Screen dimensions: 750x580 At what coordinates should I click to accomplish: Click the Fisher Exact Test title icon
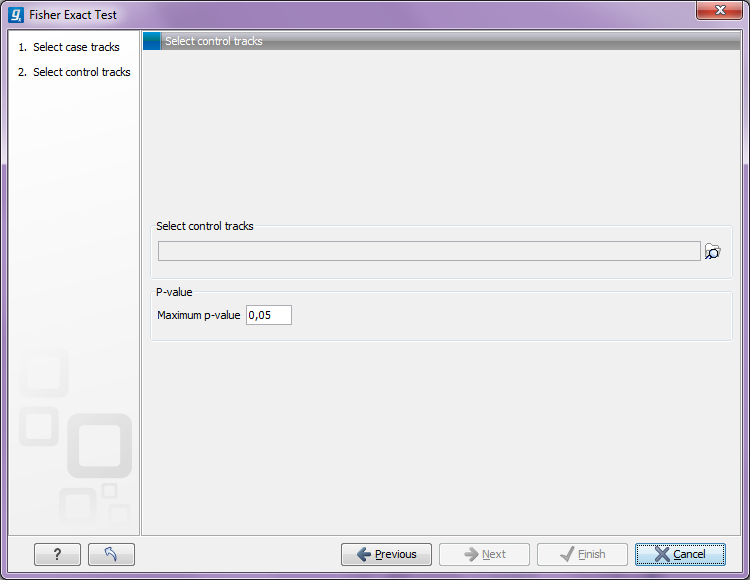[16, 15]
